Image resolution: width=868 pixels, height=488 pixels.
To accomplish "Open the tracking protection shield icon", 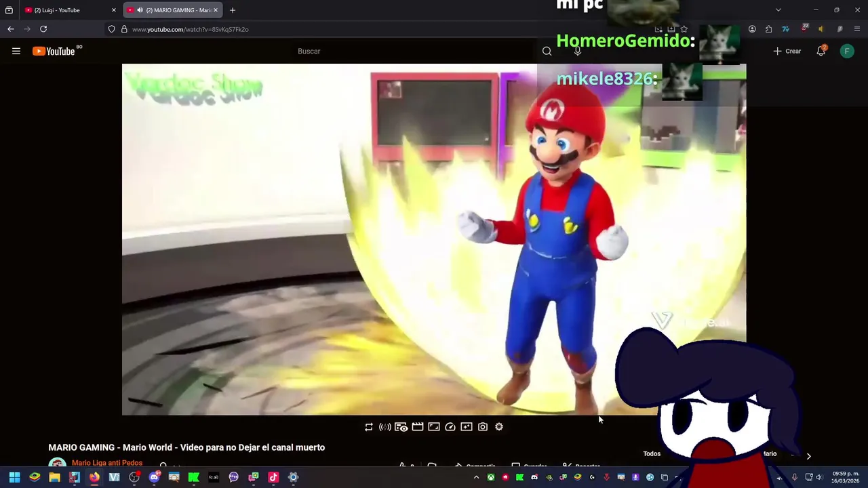I will (x=112, y=29).
